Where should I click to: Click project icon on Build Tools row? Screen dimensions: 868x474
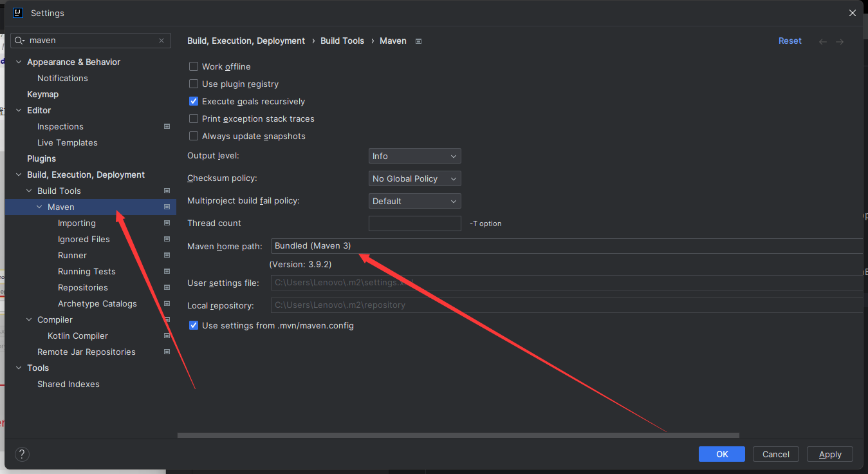167,191
